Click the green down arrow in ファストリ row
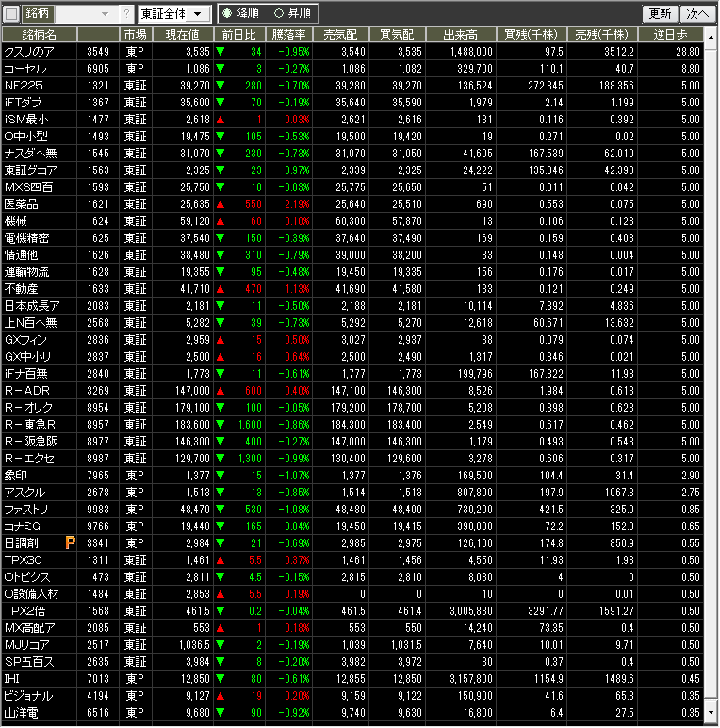 221,510
